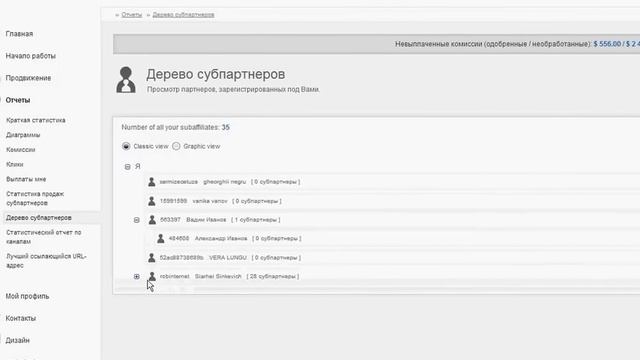Screen dimensions: 640x360
Task: Expand the Siarhei Sinkevich subaffiliates node
Action: tap(137, 276)
